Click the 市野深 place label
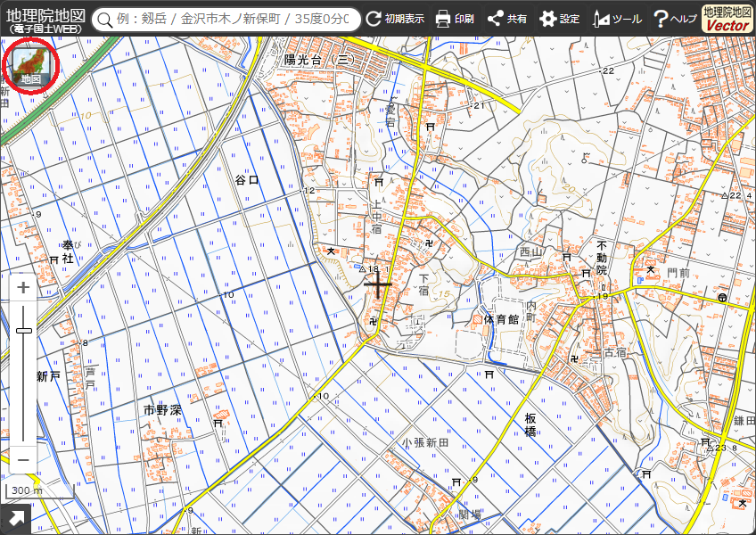The height and width of the screenshot is (535, 756). 162,410
